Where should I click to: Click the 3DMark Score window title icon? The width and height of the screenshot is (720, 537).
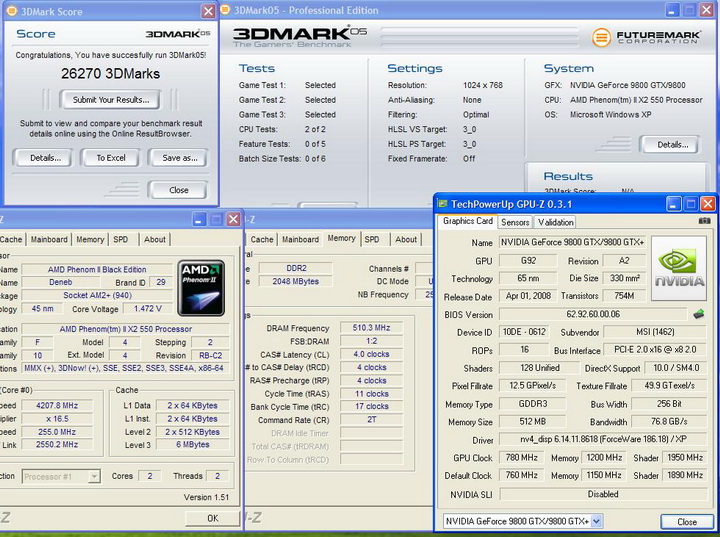click(x=12, y=11)
